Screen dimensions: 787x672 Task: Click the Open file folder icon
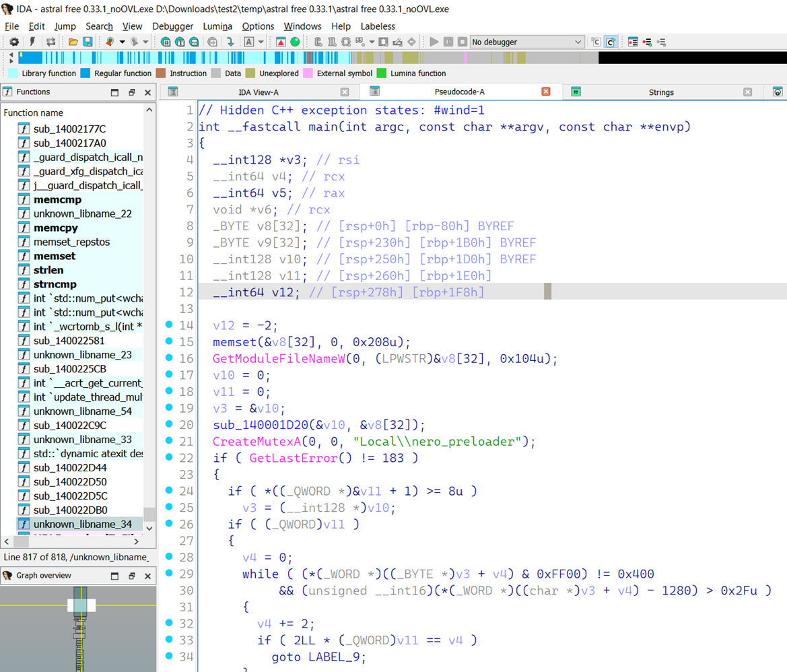[73, 42]
